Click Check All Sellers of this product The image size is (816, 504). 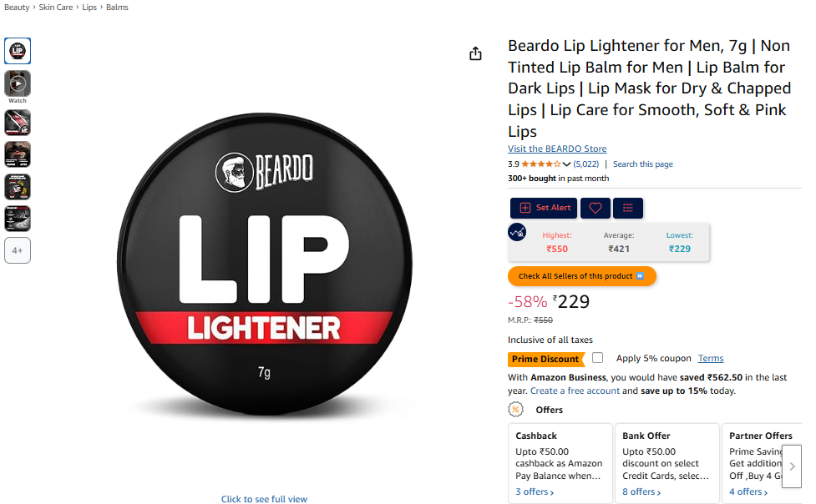tap(581, 276)
